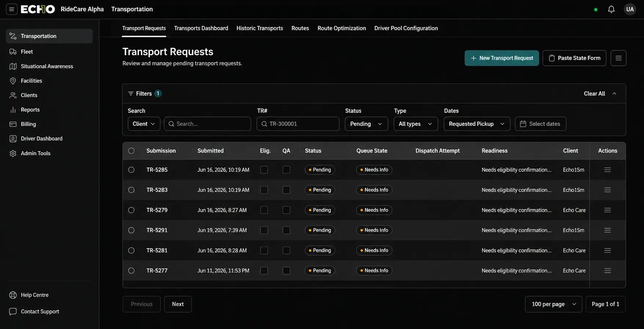Collapse the Filters panel chevron
644x329 pixels.
614,94
